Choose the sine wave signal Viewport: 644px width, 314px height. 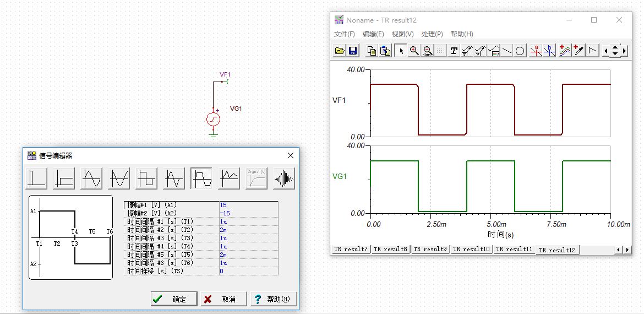point(91,178)
